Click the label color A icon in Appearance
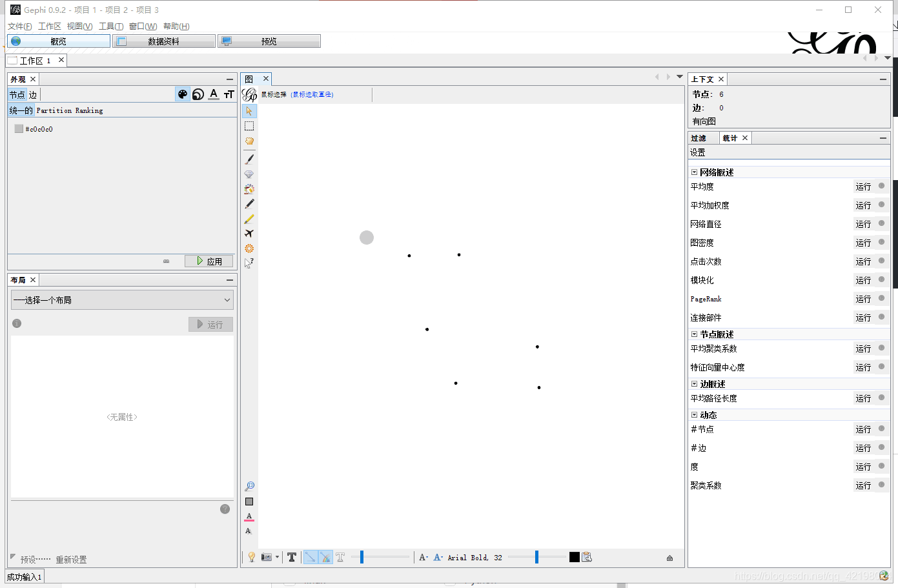The width and height of the screenshot is (898, 588). click(214, 94)
